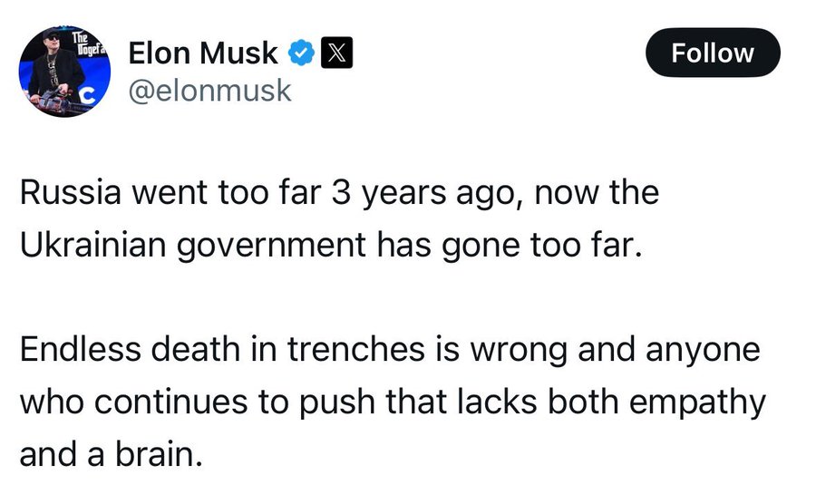Click the word "Russia" starting the tweet

tap(71, 192)
